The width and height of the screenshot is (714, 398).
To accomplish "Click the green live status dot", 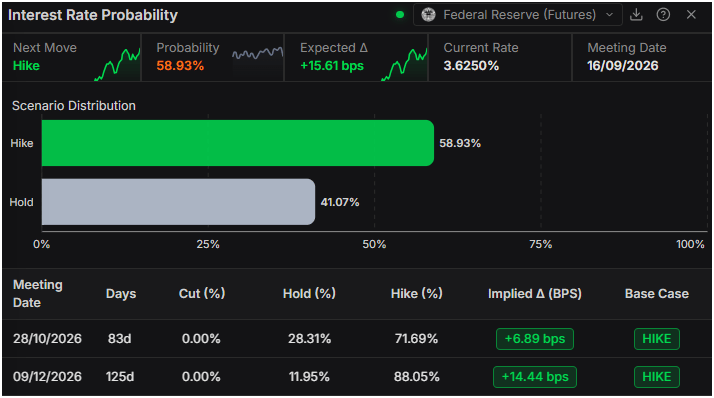I will [x=400, y=15].
